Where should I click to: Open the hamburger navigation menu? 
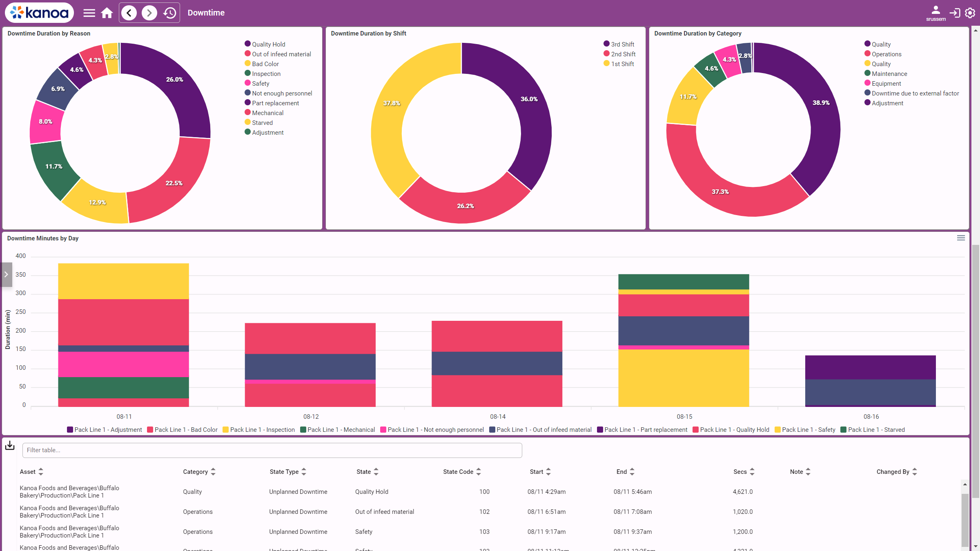click(x=89, y=13)
